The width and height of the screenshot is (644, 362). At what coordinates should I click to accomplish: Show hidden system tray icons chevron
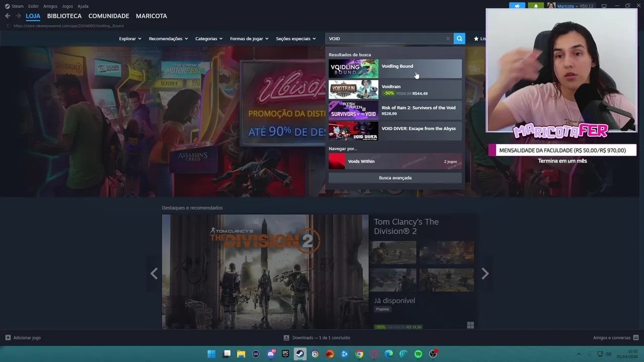[x=579, y=354]
